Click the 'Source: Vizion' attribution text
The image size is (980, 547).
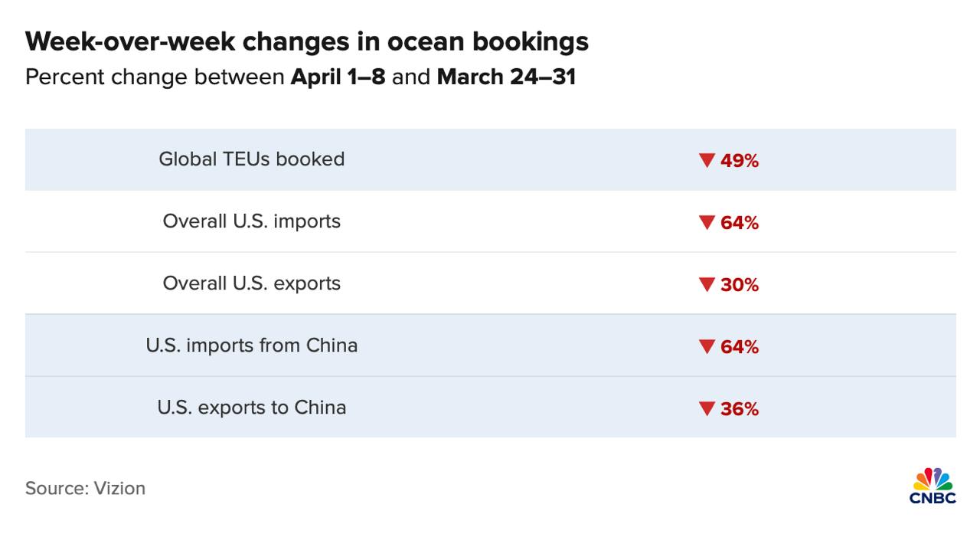click(85, 489)
